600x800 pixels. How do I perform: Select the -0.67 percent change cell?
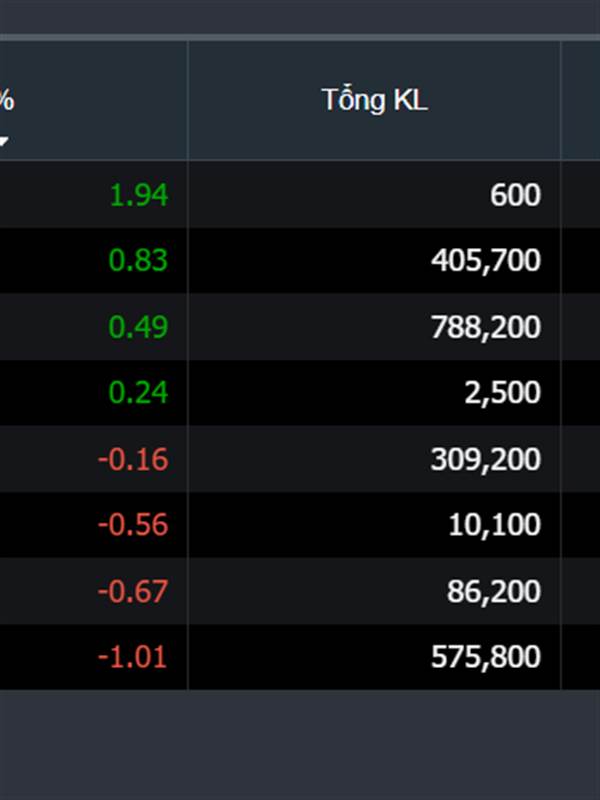[93, 591]
